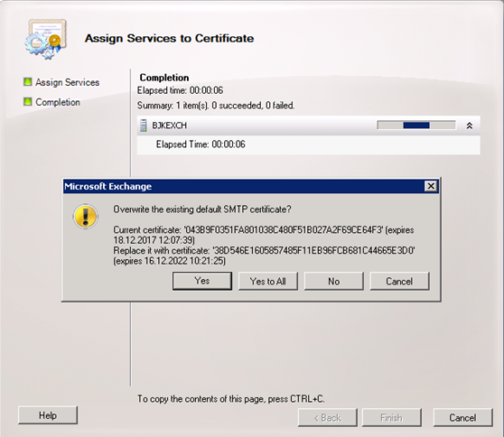Click the BJKEXCH progress bar

(416, 125)
